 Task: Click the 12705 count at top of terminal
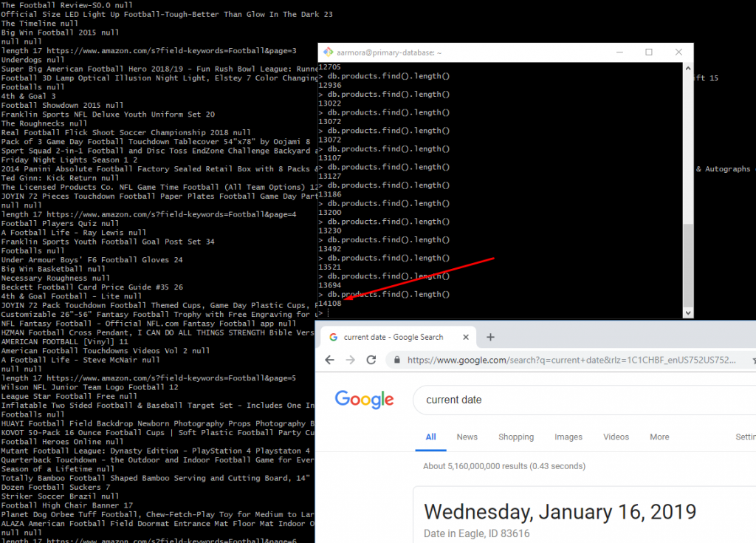(x=330, y=67)
